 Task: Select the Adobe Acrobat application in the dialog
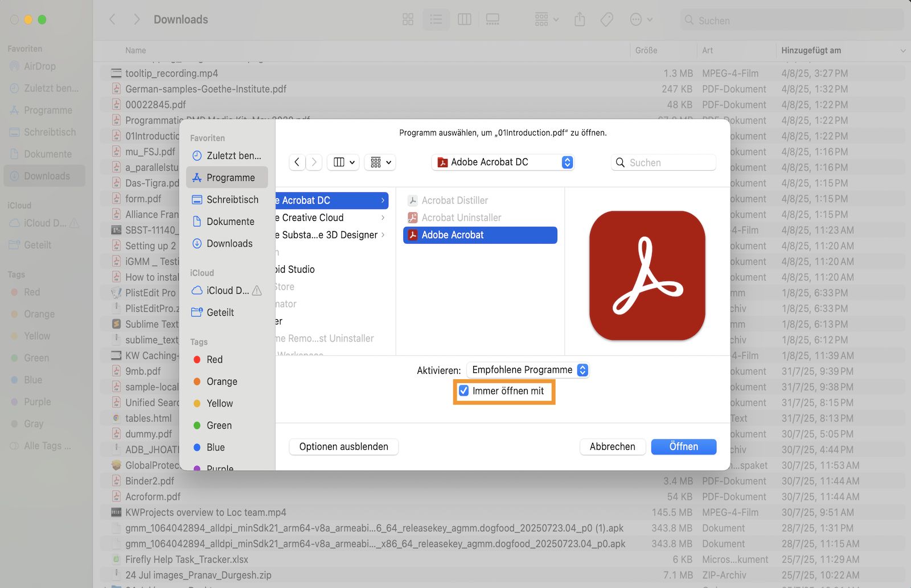pos(479,235)
